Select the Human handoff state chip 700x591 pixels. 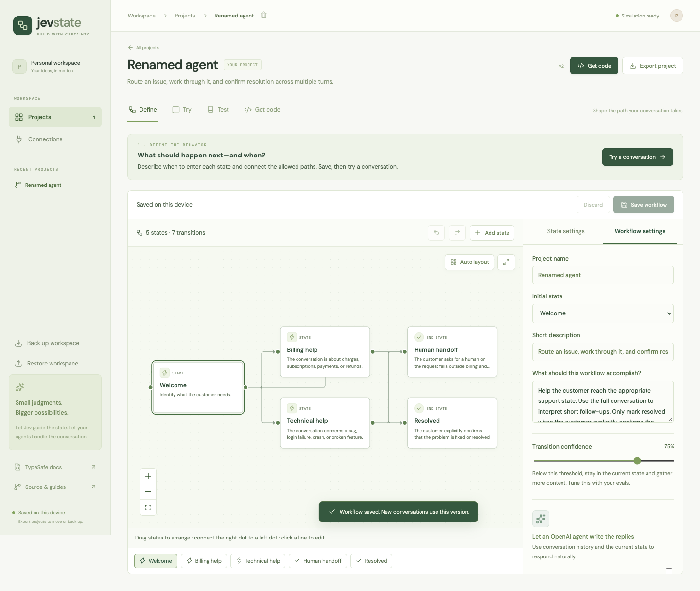point(318,561)
